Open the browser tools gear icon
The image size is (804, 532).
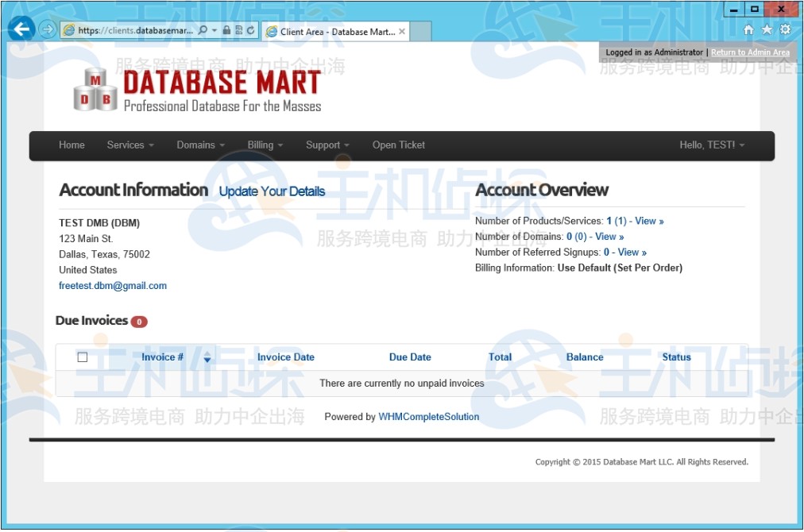785,29
